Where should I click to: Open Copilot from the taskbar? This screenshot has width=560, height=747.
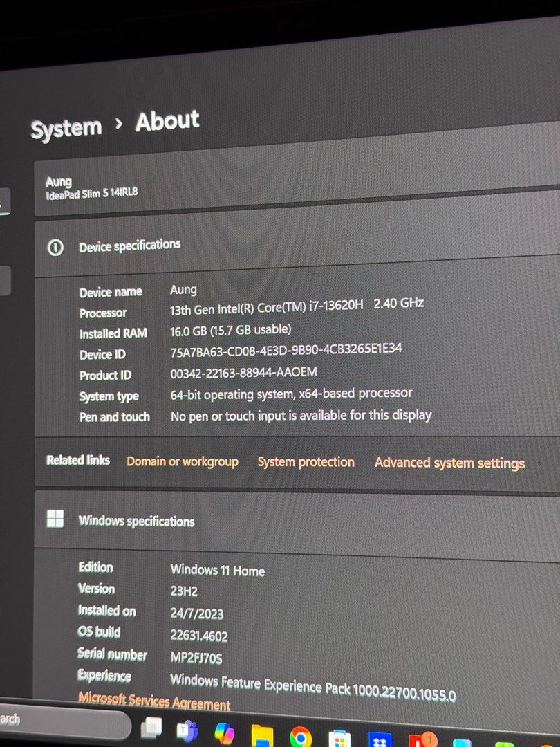224,732
